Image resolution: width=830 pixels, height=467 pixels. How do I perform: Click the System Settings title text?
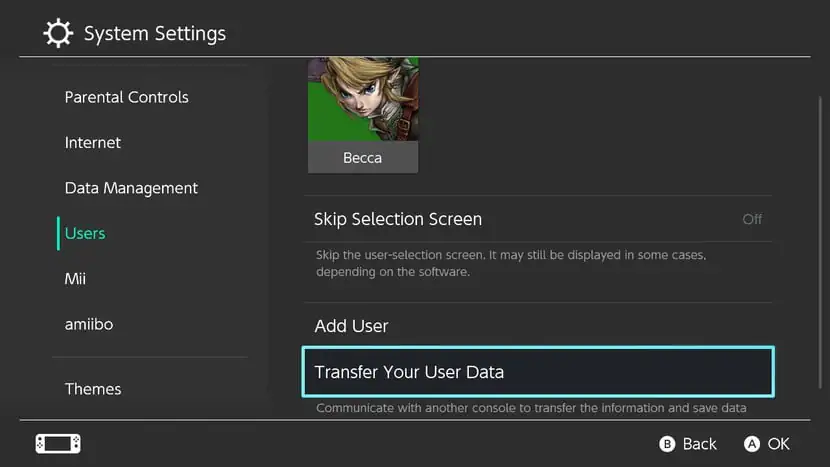(x=155, y=34)
